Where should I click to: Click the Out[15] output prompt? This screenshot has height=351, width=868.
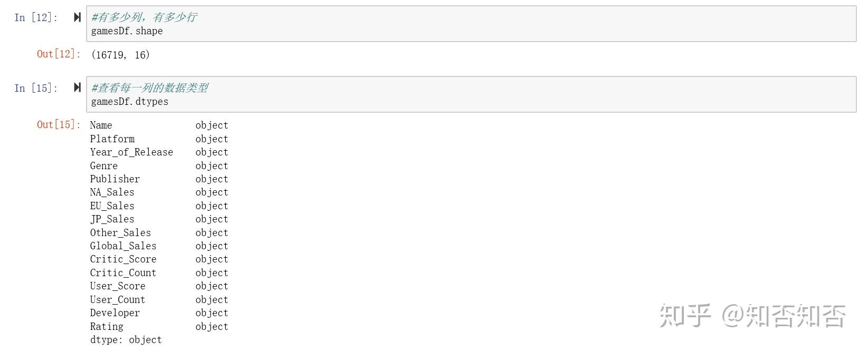[x=59, y=125]
